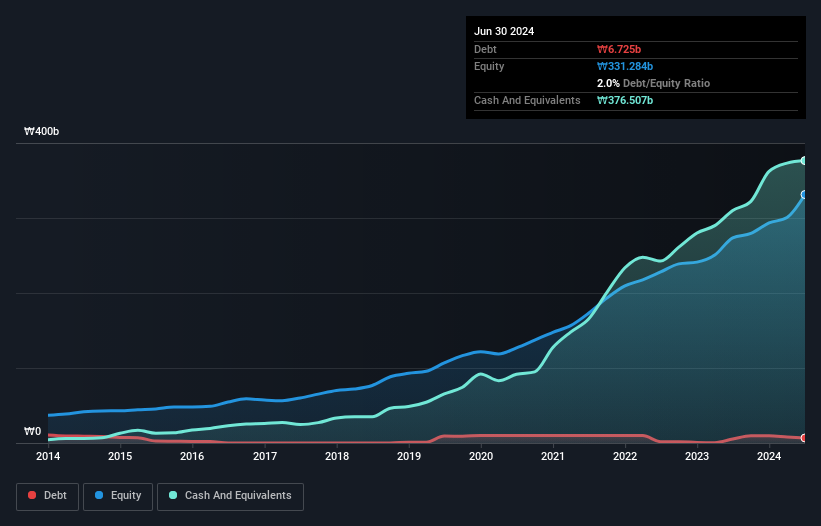
Task: Click the 2020 x-axis label
Action: [481, 456]
